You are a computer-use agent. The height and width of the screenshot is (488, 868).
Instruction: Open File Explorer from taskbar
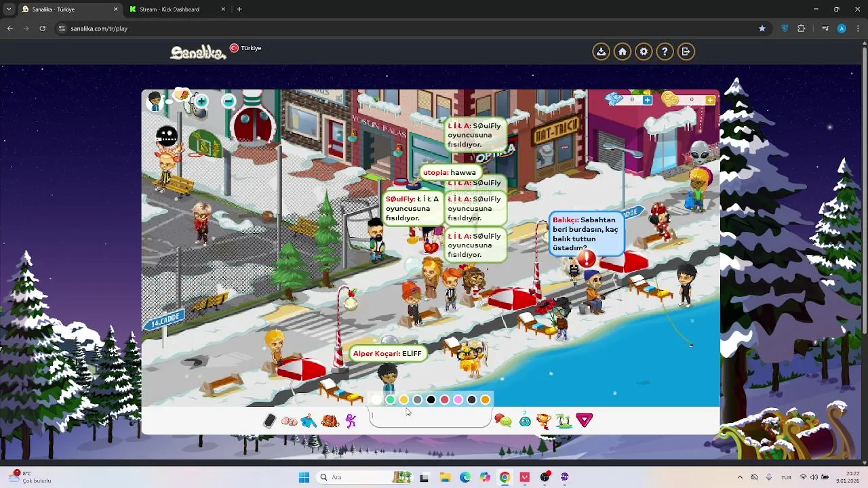[445, 477]
